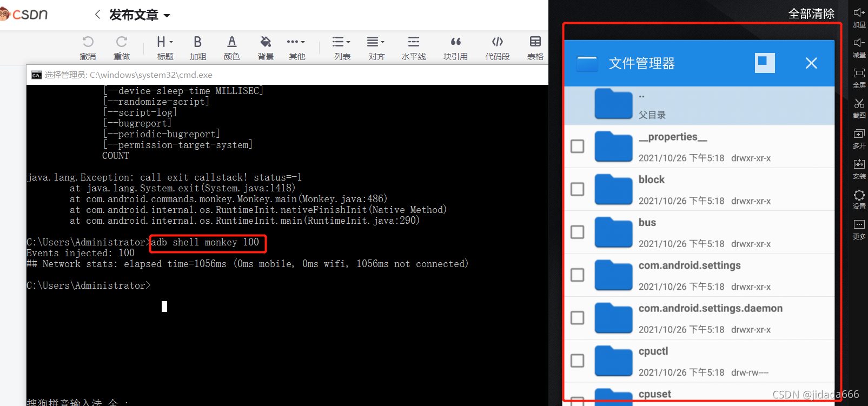Click more (更多) in emulator sidebar
Viewport: 868px width, 406px height.
pos(859,224)
